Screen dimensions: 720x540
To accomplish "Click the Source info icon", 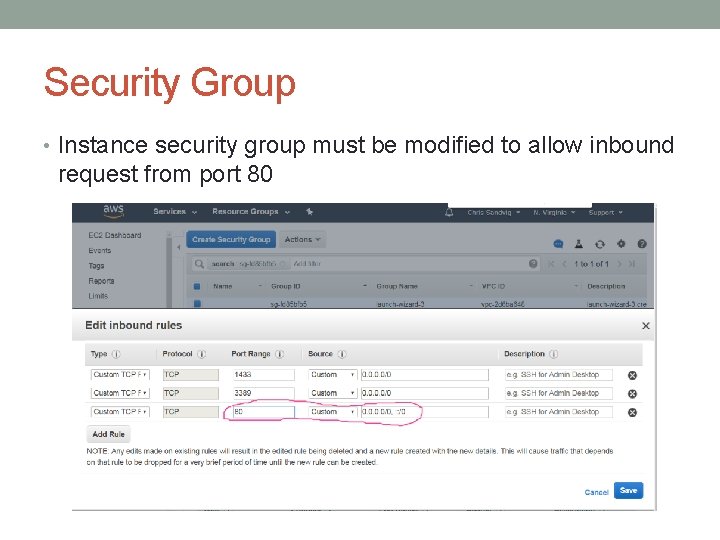I will click(342, 354).
